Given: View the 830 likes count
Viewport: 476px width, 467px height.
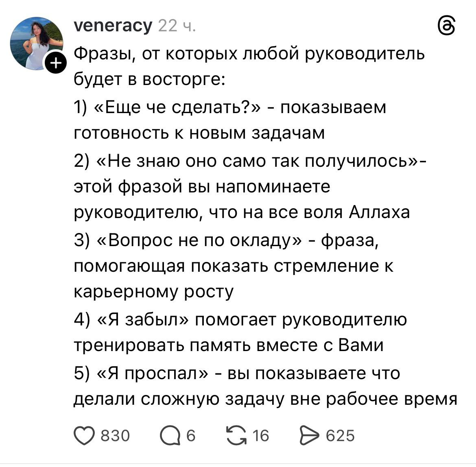Looking at the screenshot, I should coord(115,436).
